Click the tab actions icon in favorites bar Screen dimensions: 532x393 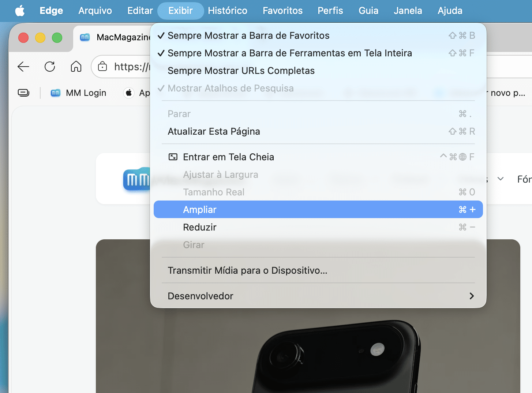(23, 93)
